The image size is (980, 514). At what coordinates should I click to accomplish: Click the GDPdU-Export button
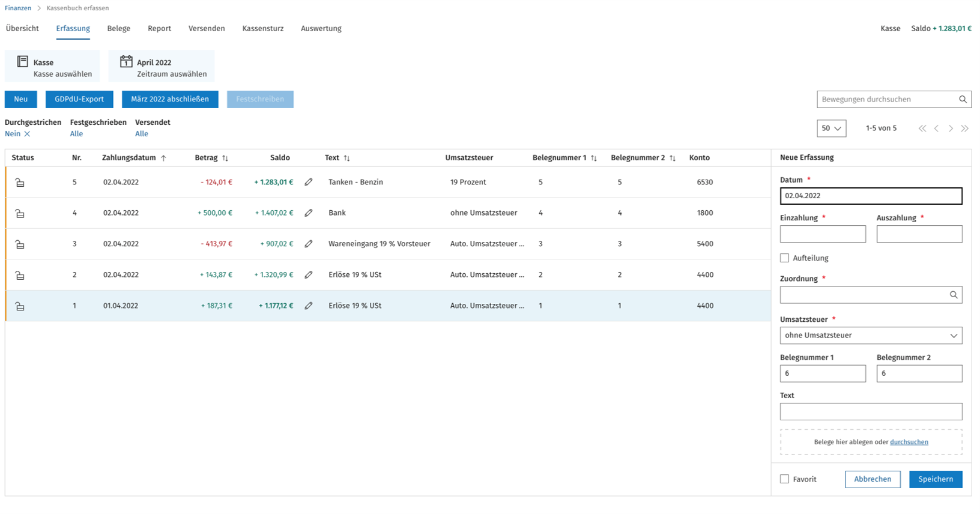79,99
